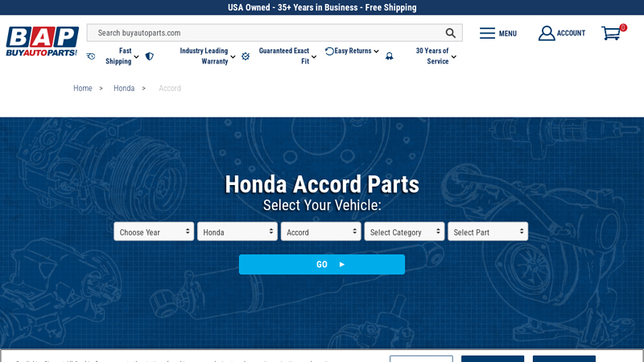Go to the Home breadcrumb
644x362 pixels.
[x=83, y=88]
